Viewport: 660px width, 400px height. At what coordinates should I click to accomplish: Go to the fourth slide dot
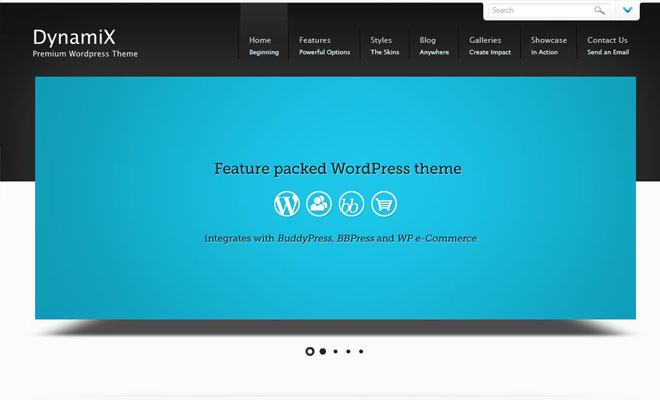(348, 351)
